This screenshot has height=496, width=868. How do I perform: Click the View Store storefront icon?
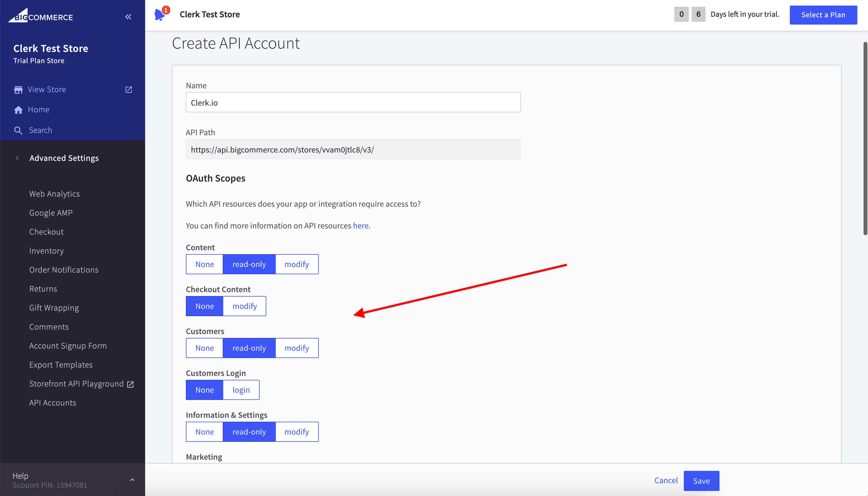coord(18,89)
